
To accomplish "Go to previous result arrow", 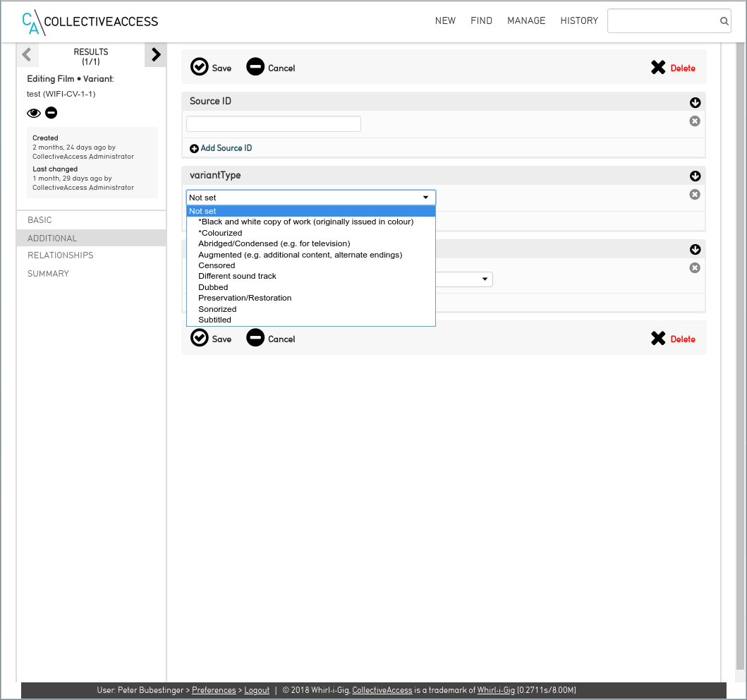I will coord(27,54).
